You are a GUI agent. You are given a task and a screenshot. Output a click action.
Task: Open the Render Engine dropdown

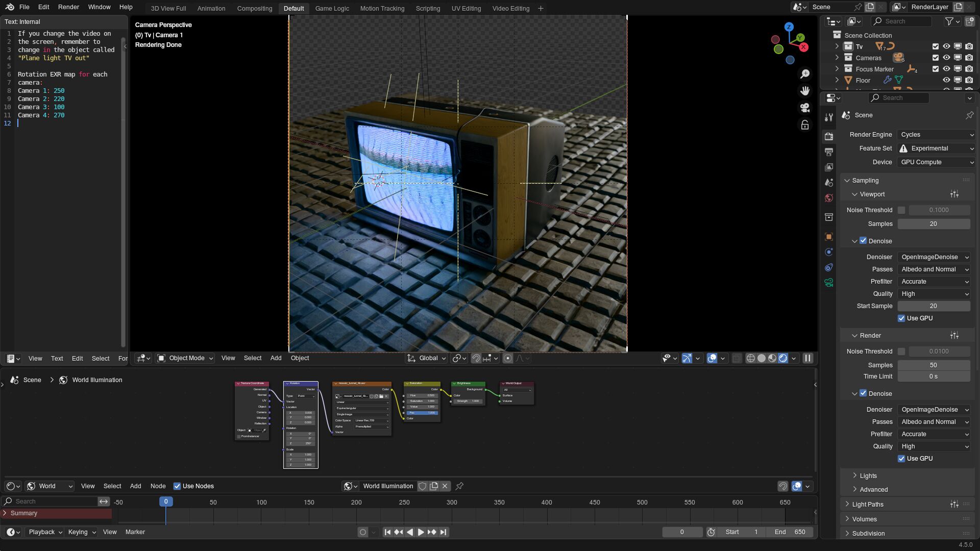pos(937,135)
